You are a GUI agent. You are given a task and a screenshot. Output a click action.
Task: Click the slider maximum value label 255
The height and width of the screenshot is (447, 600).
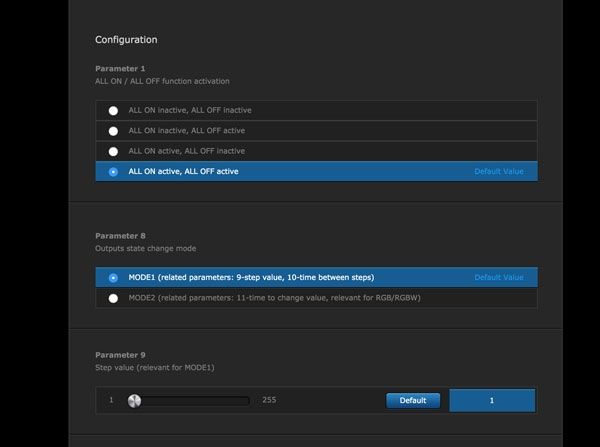pyautogui.click(x=269, y=400)
